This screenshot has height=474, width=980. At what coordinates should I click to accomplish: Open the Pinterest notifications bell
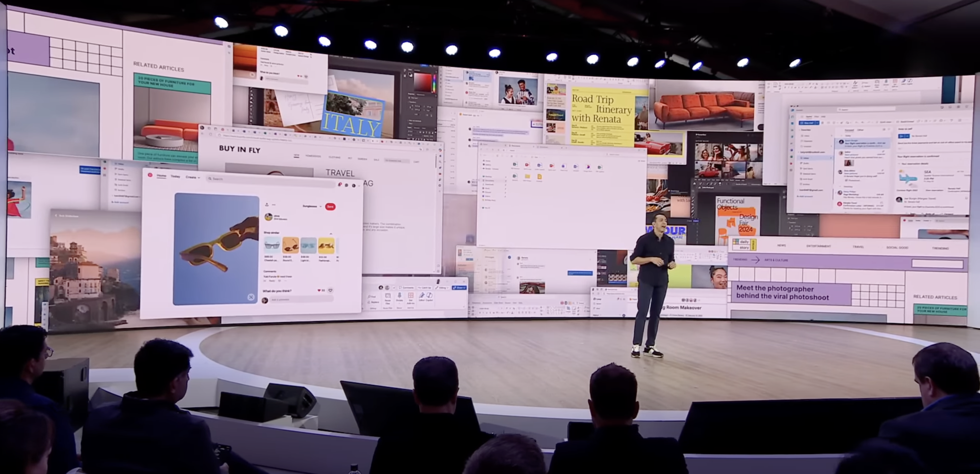[340, 185]
